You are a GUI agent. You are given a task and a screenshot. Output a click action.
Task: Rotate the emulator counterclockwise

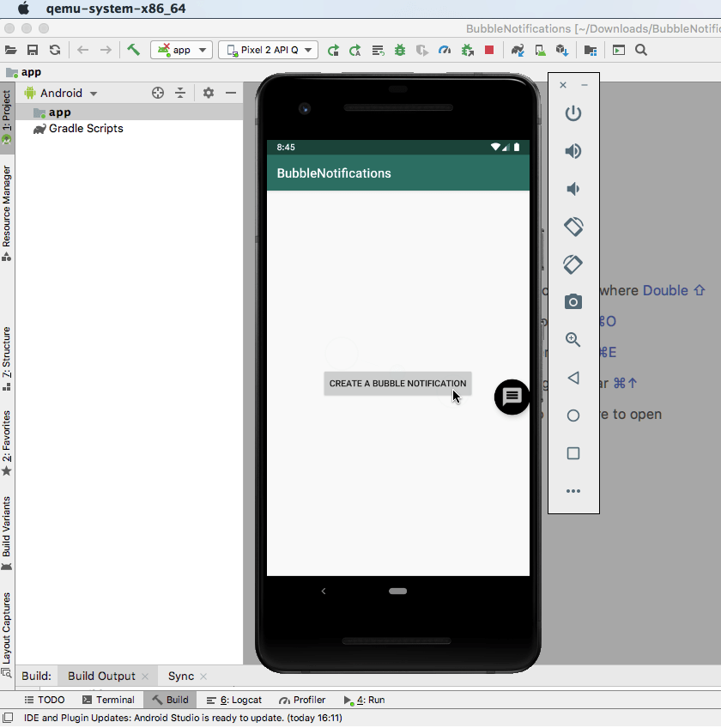(573, 227)
